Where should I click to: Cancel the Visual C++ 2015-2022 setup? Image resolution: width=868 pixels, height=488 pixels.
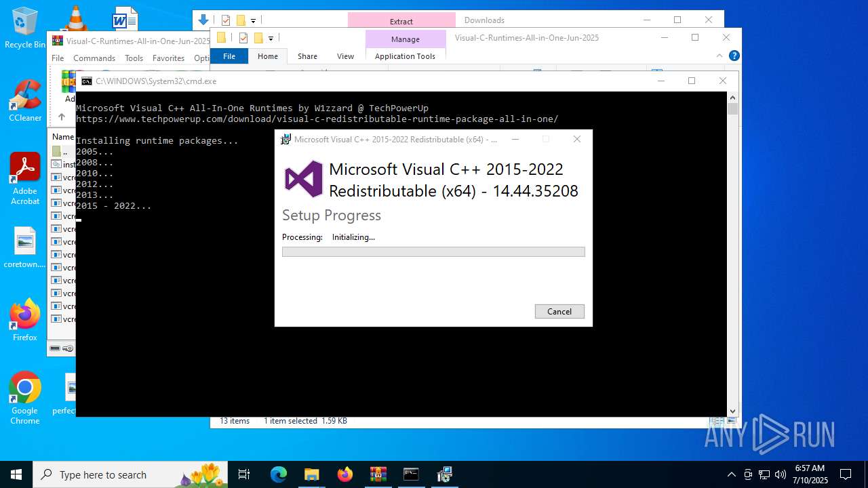click(559, 311)
